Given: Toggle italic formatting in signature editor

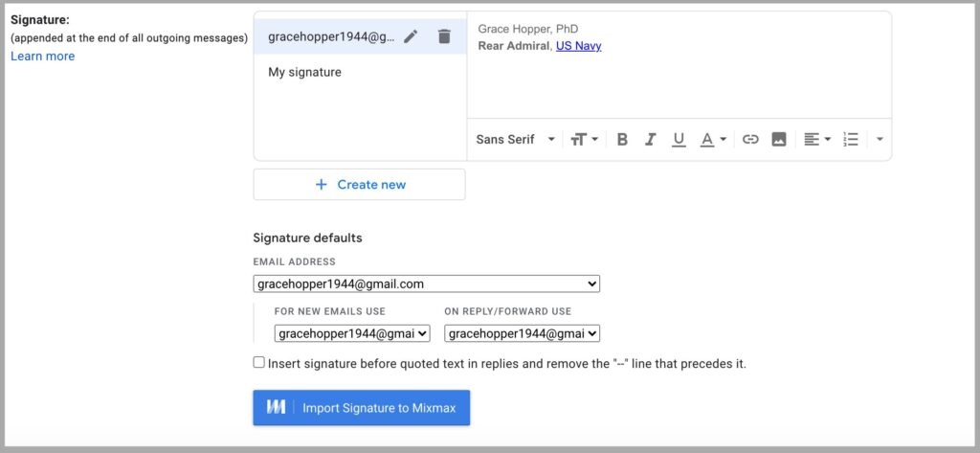Looking at the screenshot, I should coord(650,140).
